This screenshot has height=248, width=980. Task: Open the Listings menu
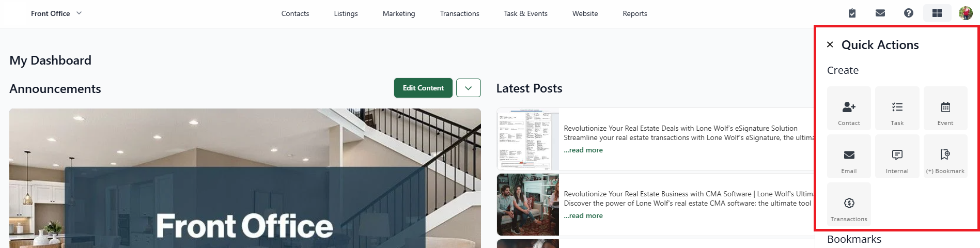(x=346, y=13)
